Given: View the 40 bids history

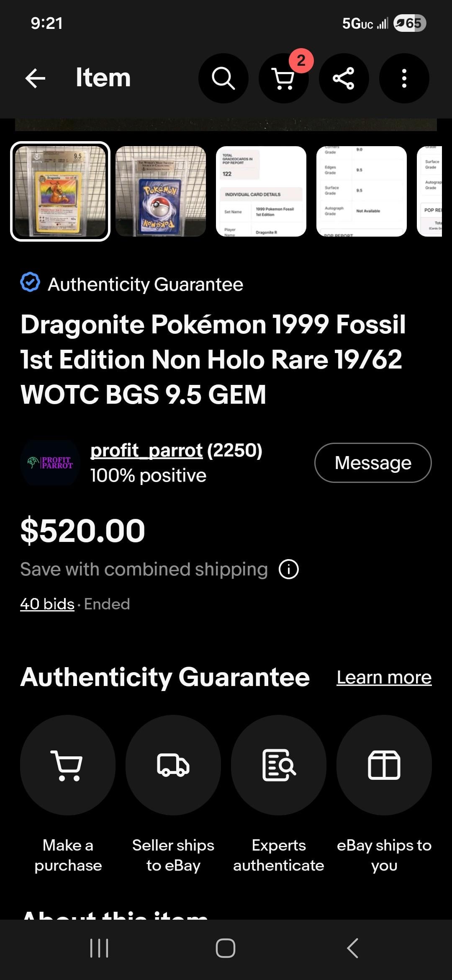Looking at the screenshot, I should [47, 604].
